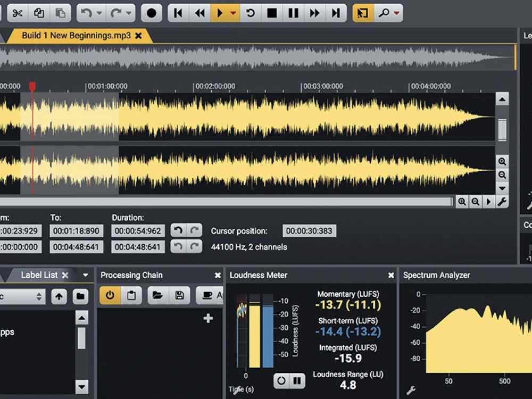Select the zoom magnifier tool
Image resolution: width=532 pixels, height=399 pixels.
384,13
